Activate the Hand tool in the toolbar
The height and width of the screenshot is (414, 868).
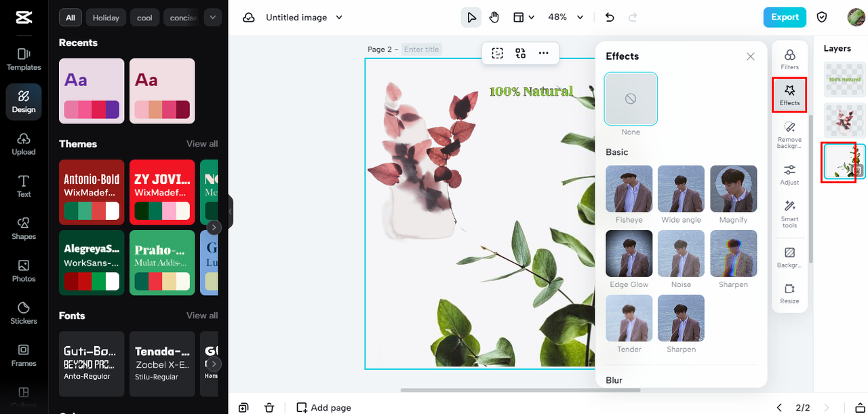click(494, 17)
